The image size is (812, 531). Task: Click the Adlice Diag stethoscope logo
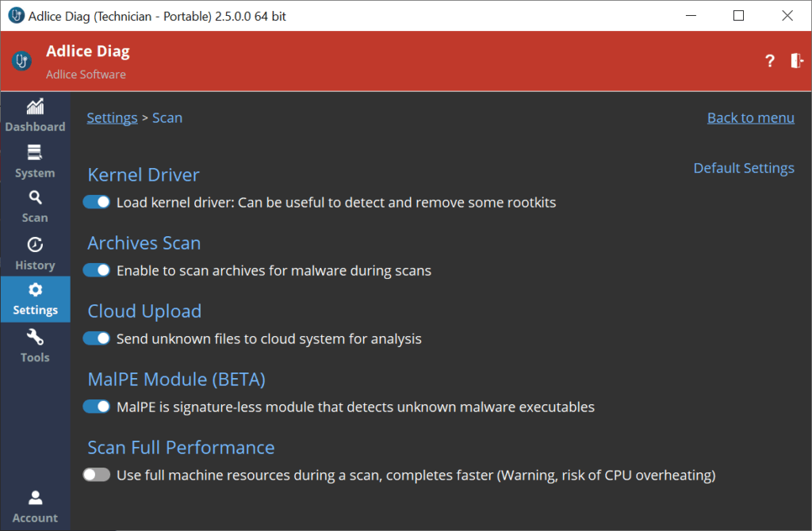[x=22, y=61]
